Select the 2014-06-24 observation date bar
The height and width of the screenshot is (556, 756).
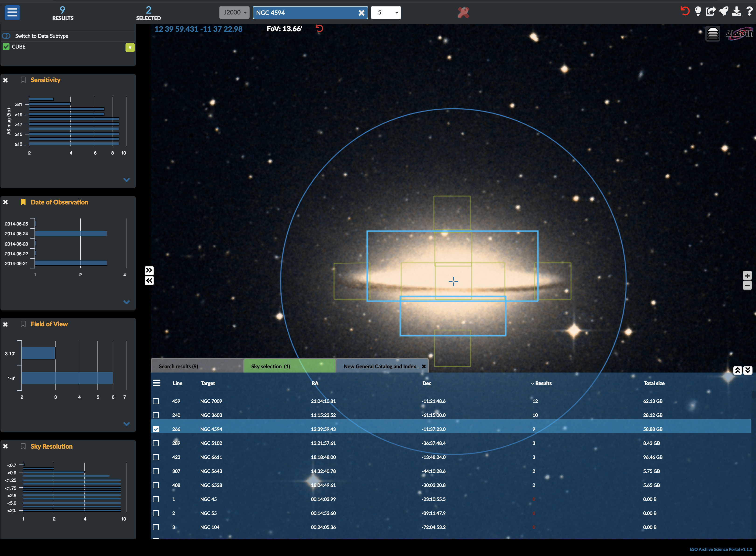click(x=71, y=233)
